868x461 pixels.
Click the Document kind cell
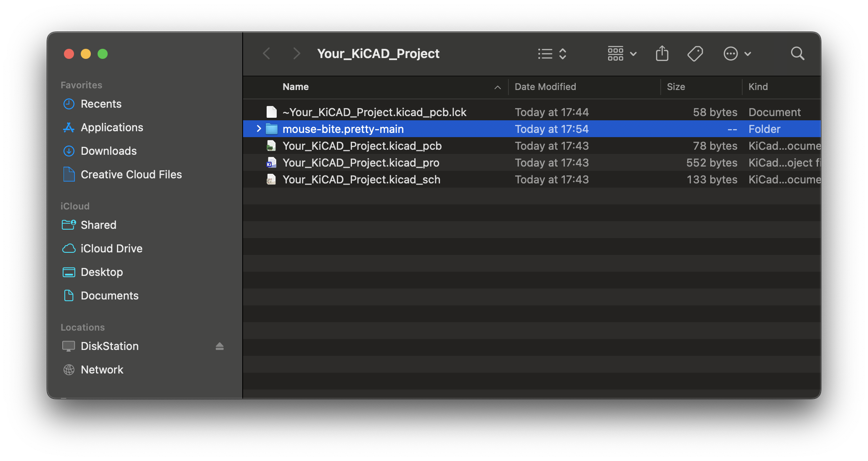pos(775,112)
